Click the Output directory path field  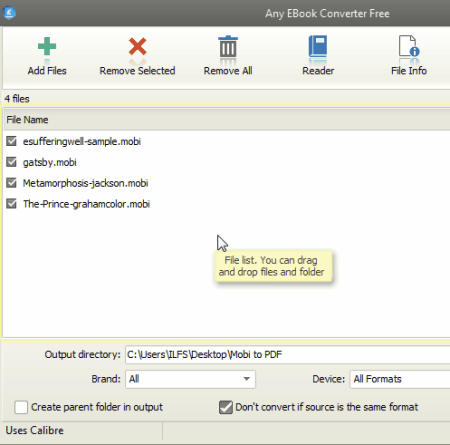pos(288,354)
